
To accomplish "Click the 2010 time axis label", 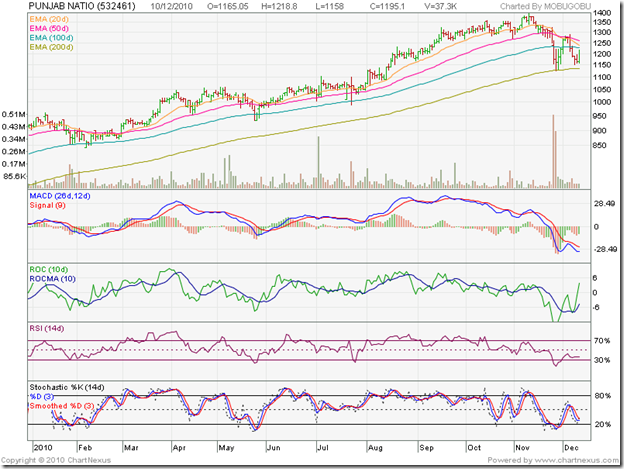I will pos(43,448).
